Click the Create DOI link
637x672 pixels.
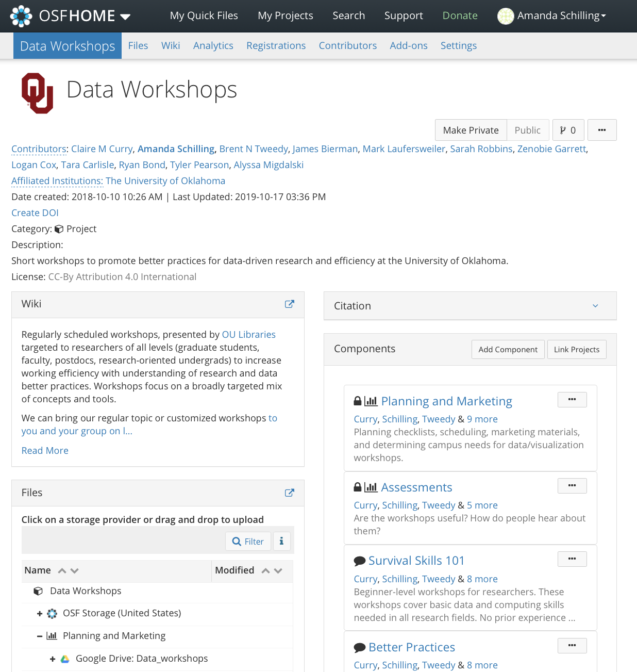point(35,213)
